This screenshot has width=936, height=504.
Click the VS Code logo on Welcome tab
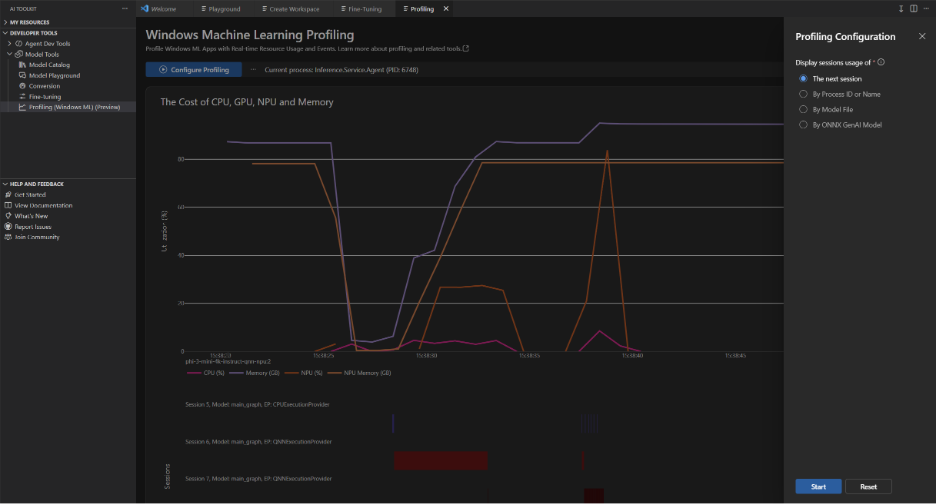pyautogui.click(x=144, y=9)
